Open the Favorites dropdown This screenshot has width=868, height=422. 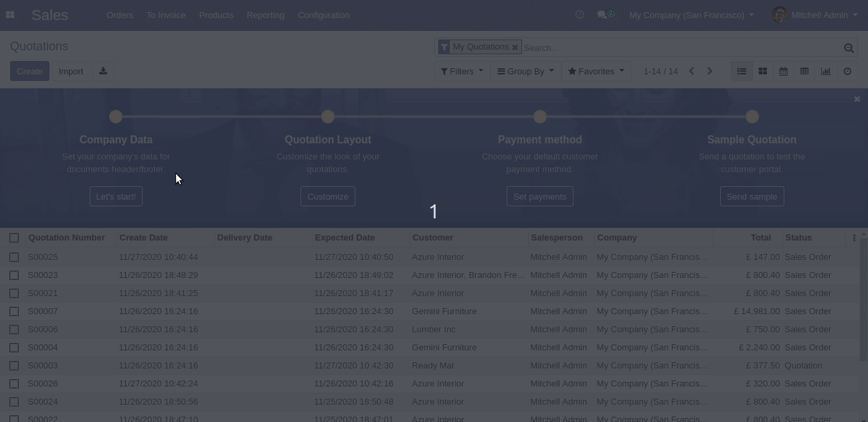point(596,71)
